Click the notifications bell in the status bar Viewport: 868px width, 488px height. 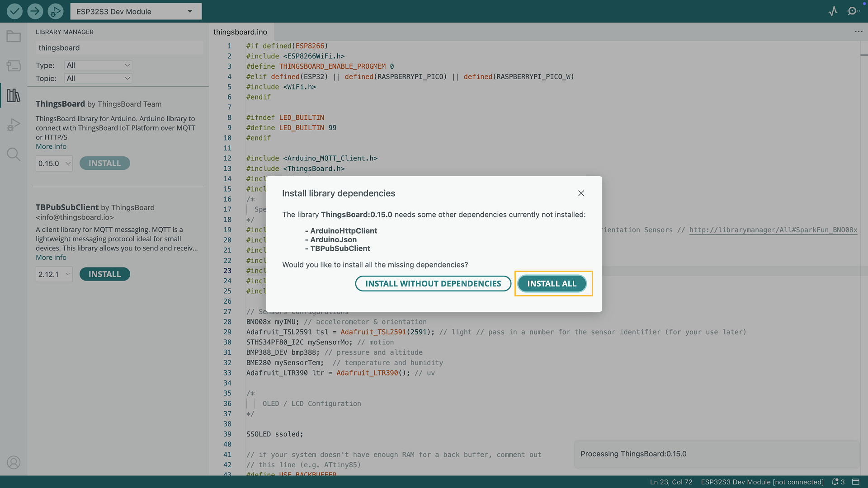[835, 482]
